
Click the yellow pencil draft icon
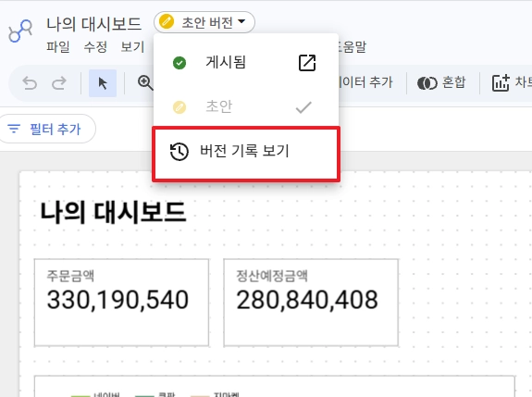coord(167,22)
